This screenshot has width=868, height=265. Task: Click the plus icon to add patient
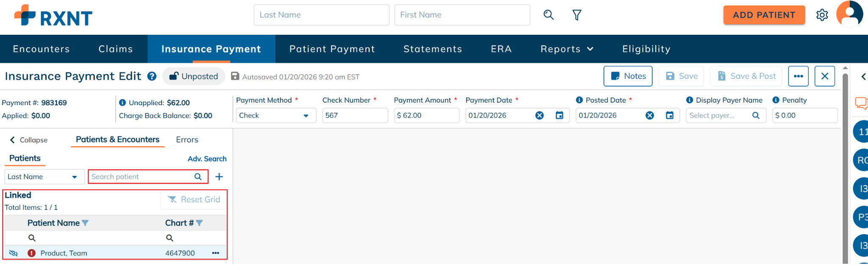pyautogui.click(x=219, y=177)
